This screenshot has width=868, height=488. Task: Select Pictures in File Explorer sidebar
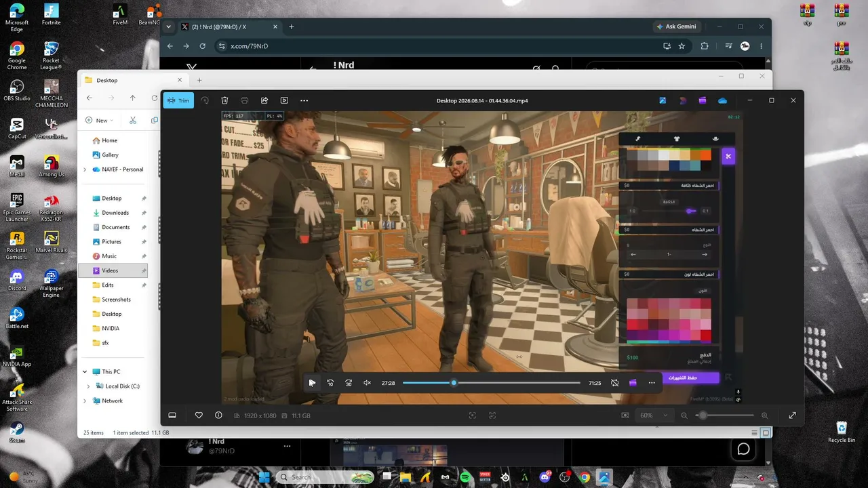click(112, 242)
